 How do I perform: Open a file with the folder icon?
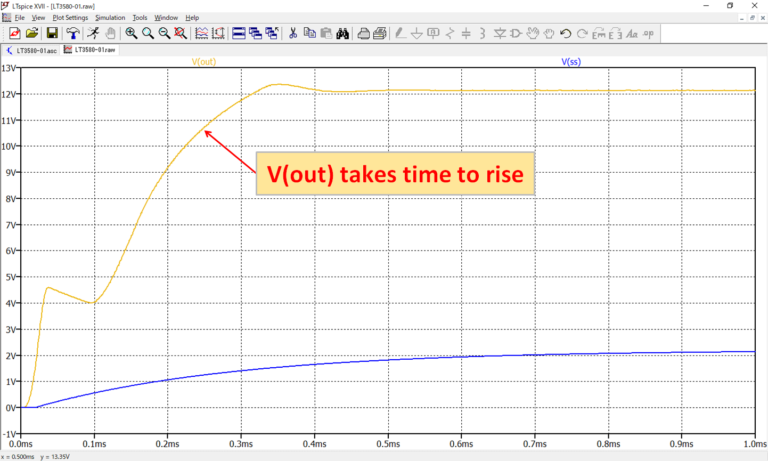tap(32, 33)
